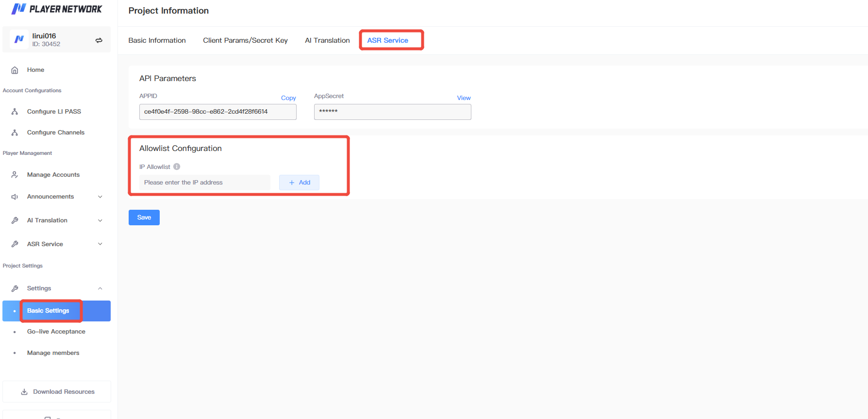This screenshot has width=868, height=419.
Task: Select Basic Settings in sidebar
Action: point(56,311)
